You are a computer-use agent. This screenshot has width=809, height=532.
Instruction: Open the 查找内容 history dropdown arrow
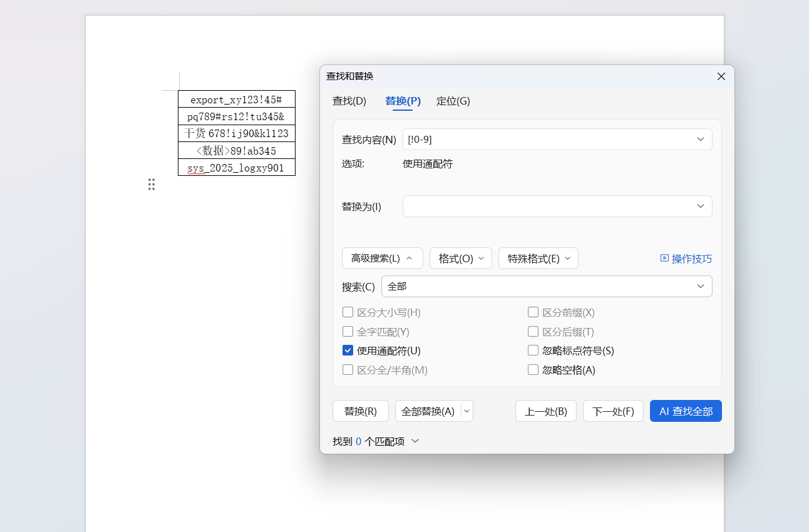[x=701, y=139]
